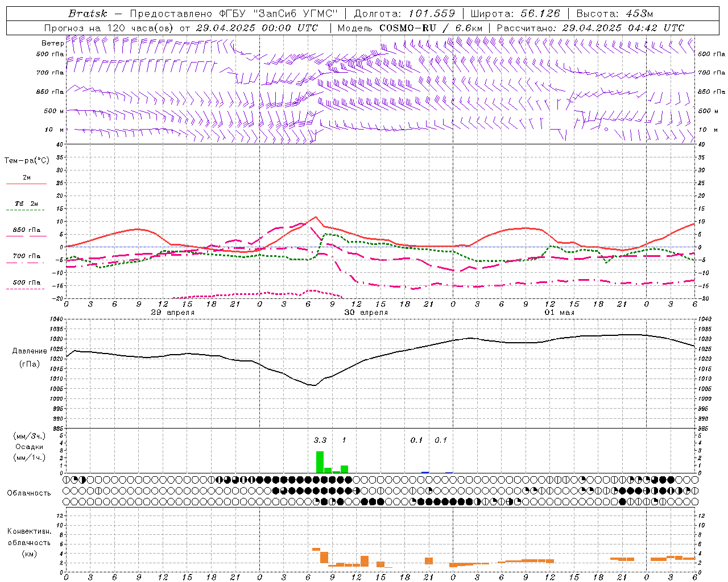Click the 'Облачность' cloud cover label
The image size is (728, 582).
coord(29,493)
